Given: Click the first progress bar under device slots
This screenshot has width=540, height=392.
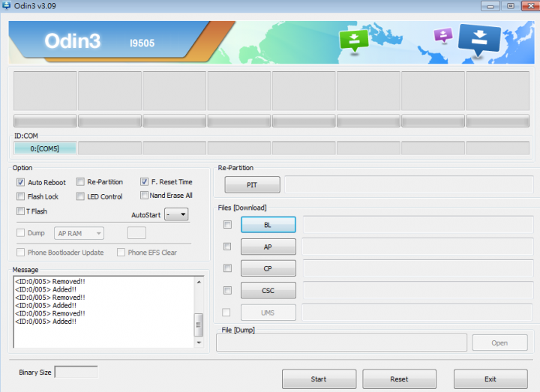Looking at the screenshot, I should tap(45, 121).
